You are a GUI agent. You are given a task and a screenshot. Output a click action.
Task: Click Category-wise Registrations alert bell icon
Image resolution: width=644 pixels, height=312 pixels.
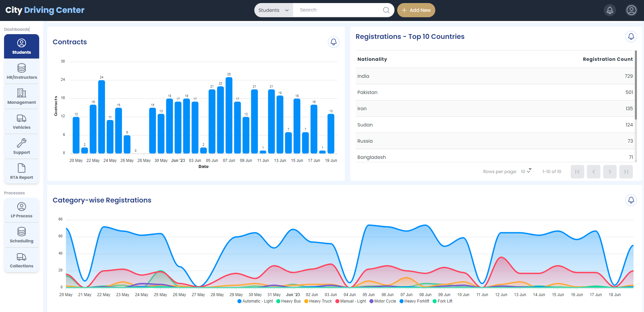coord(631,200)
